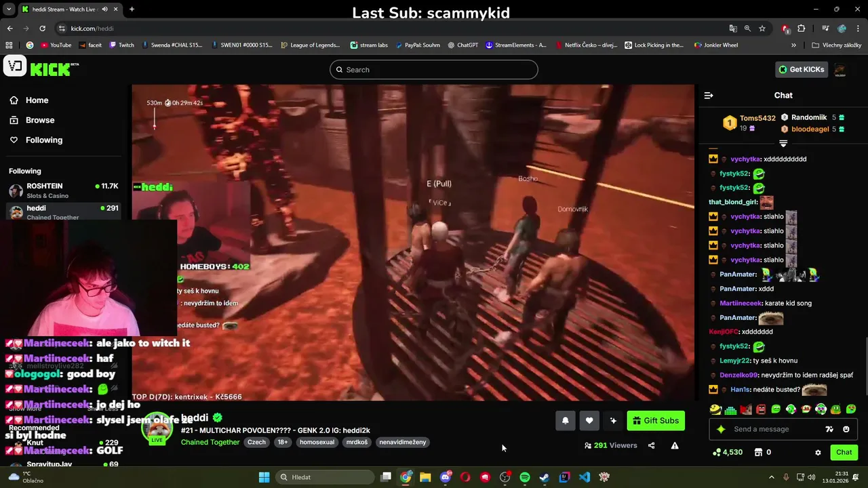The image size is (868, 488).
Task: Select the 18+ tag
Action: [x=283, y=442]
